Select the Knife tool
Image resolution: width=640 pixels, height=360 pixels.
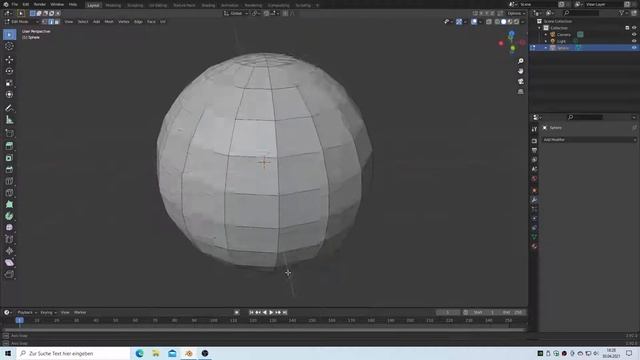tap(9, 193)
